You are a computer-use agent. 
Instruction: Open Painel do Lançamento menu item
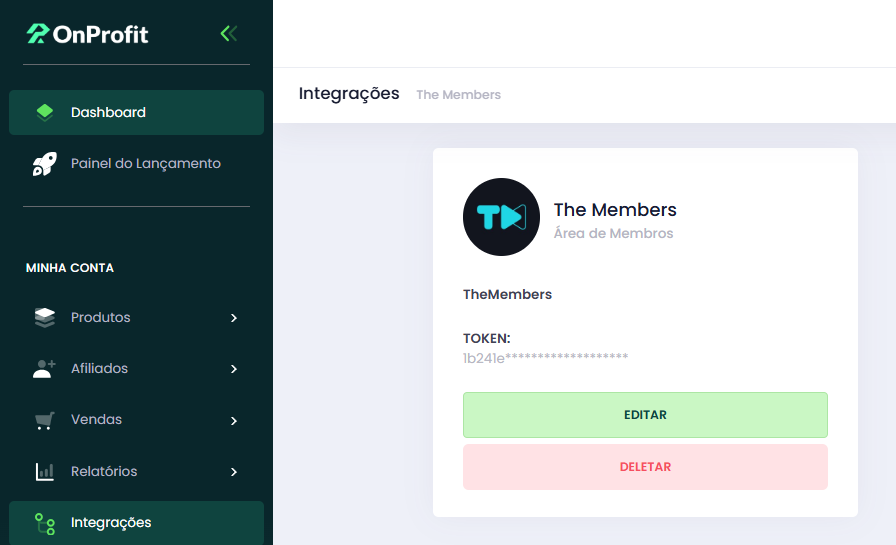[x=137, y=164]
